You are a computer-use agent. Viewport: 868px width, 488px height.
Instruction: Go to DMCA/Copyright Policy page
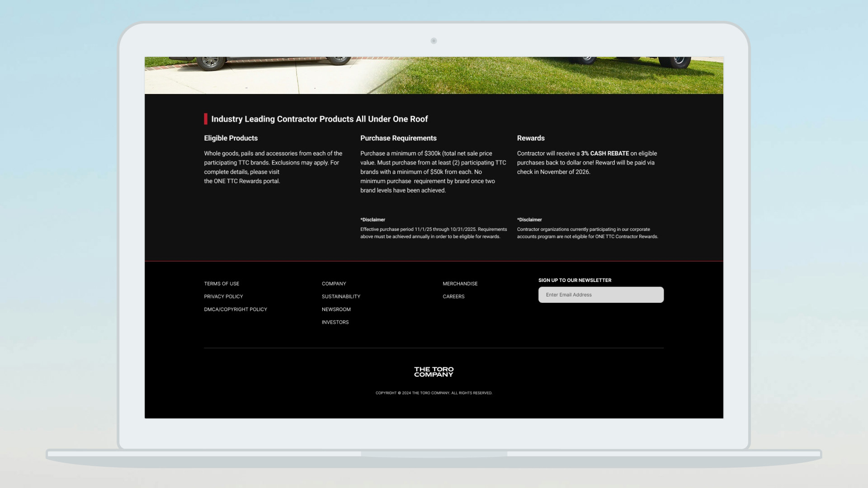(236, 310)
